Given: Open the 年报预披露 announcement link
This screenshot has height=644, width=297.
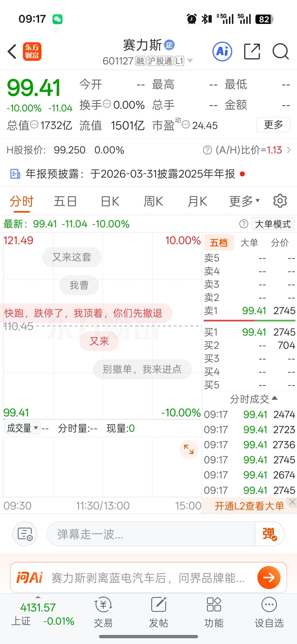Looking at the screenshot, I should pyautogui.click(x=130, y=174).
